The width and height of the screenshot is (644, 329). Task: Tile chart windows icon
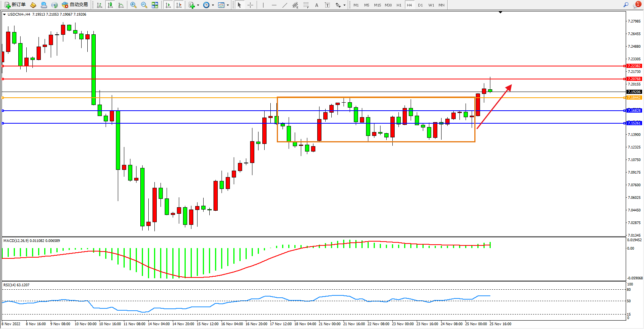click(155, 5)
